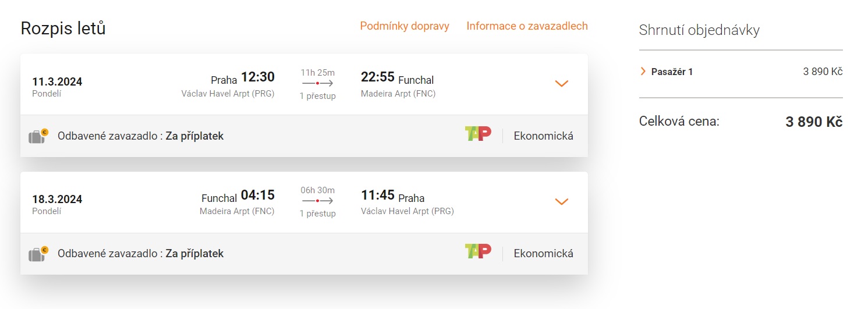Image resolution: width=868 pixels, height=309 pixels.
Task: Click the TAP airline logo on outbound flight
Action: [x=477, y=134]
